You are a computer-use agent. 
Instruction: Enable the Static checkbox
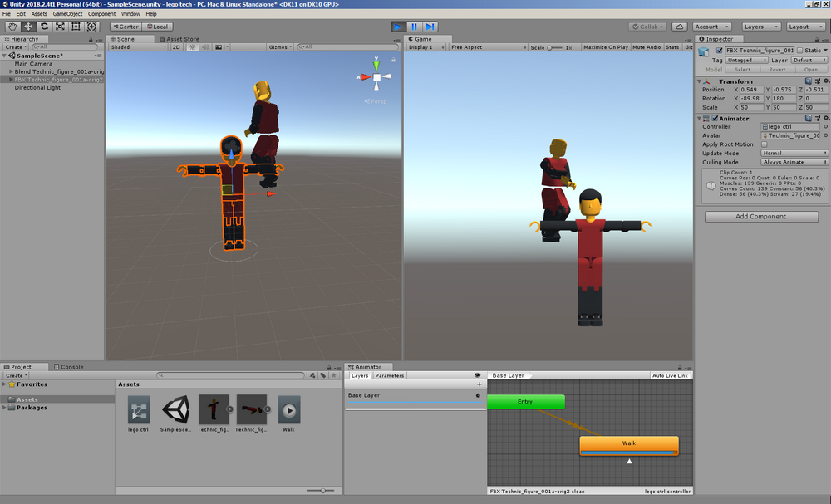800,51
